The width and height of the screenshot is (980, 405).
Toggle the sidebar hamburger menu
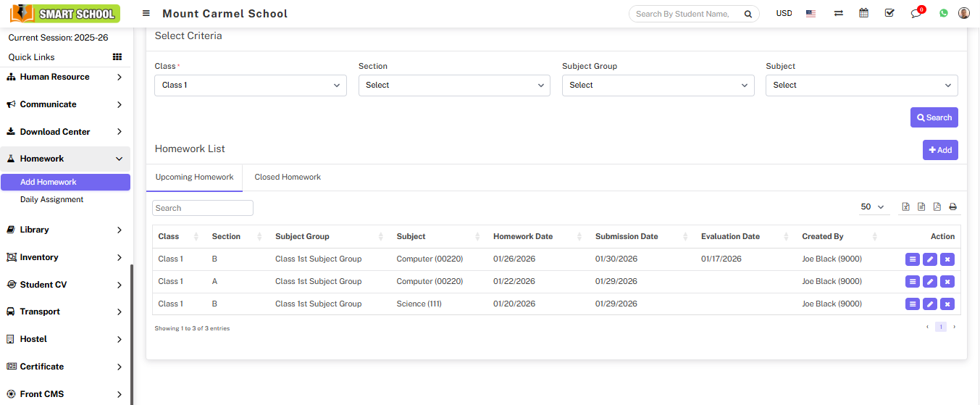point(146,14)
